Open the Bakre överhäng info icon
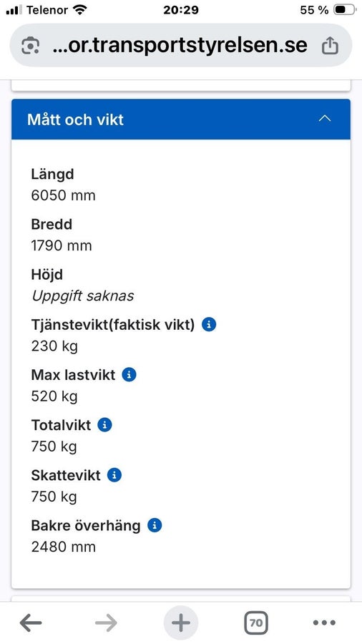Viewport: 362px width, 644px height. click(x=155, y=525)
